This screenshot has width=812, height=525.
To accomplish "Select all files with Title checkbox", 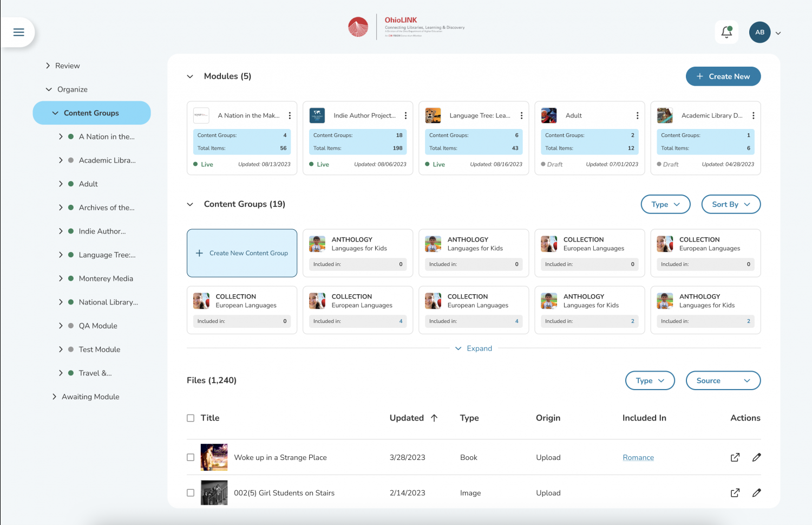I will click(191, 418).
